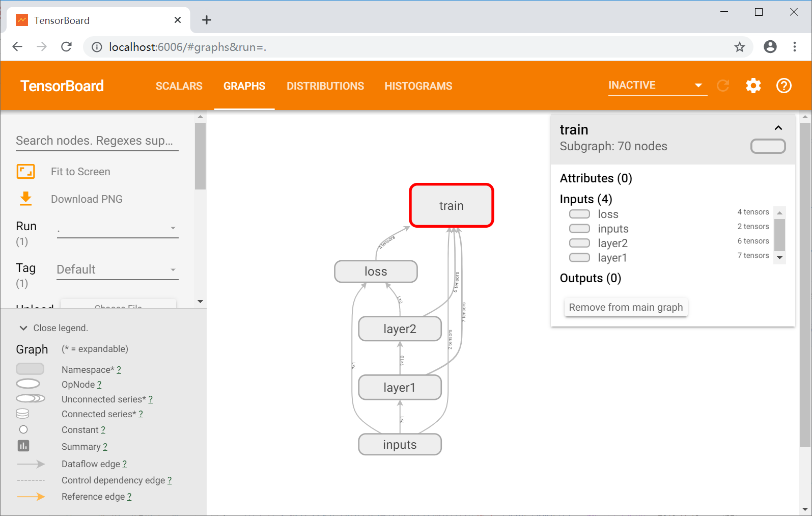Click the Constant legend circle
Image resolution: width=812 pixels, height=516 pixels.
tap(23, 429)
